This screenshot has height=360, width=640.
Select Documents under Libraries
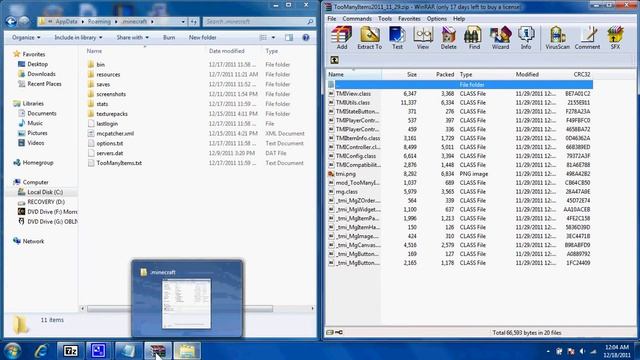(x=41, y=113)
